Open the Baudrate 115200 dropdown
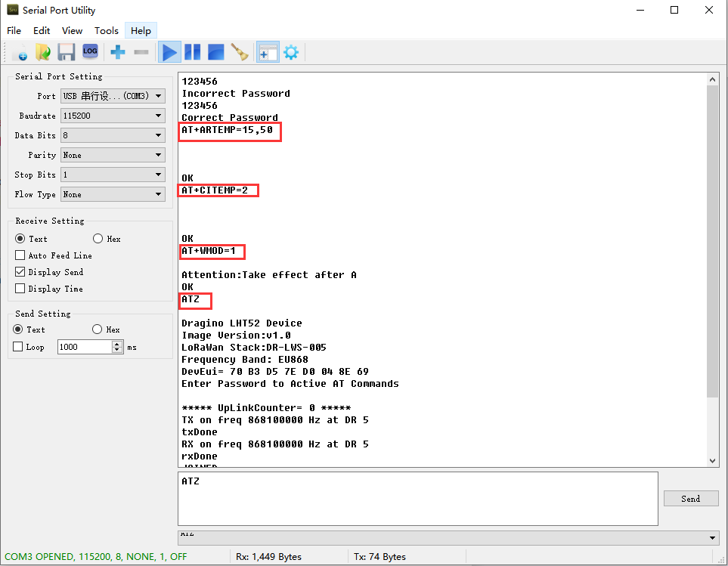The height and width of the screenshot is (566, 728). tap(113, 116)
